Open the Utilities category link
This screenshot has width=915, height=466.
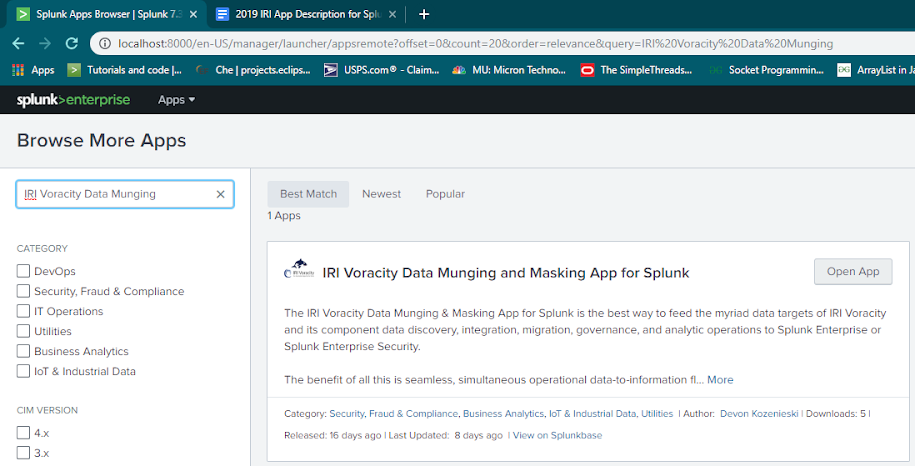click(x=657, y=414)
